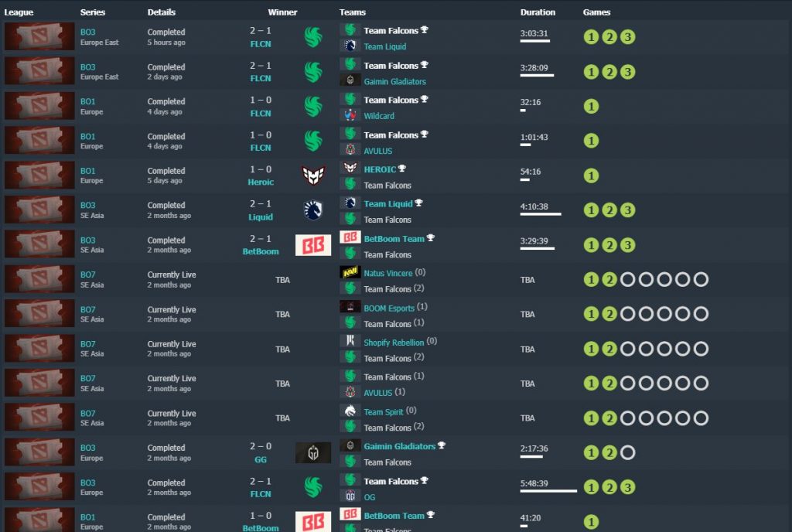Click the small Natus Vincere team logo
792x532 pixels.
[350, 272]
